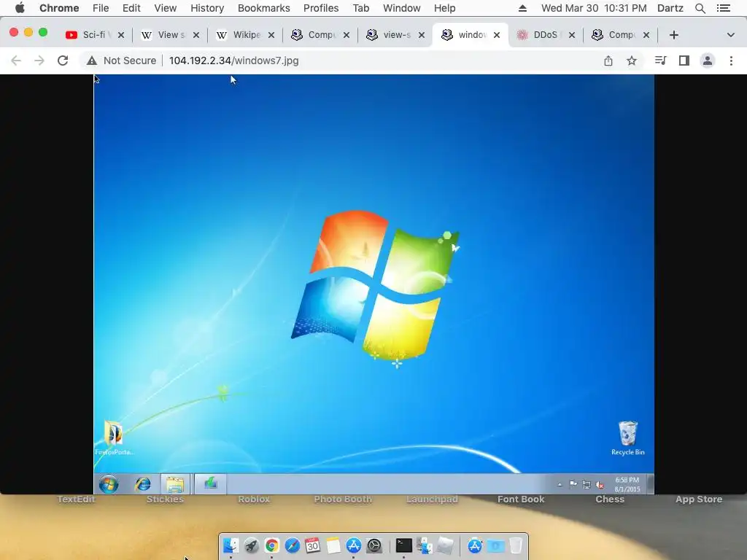Open the Profiles menu
Screen dimensions: 747x560
pyautogui.click(x=321, y=8)
